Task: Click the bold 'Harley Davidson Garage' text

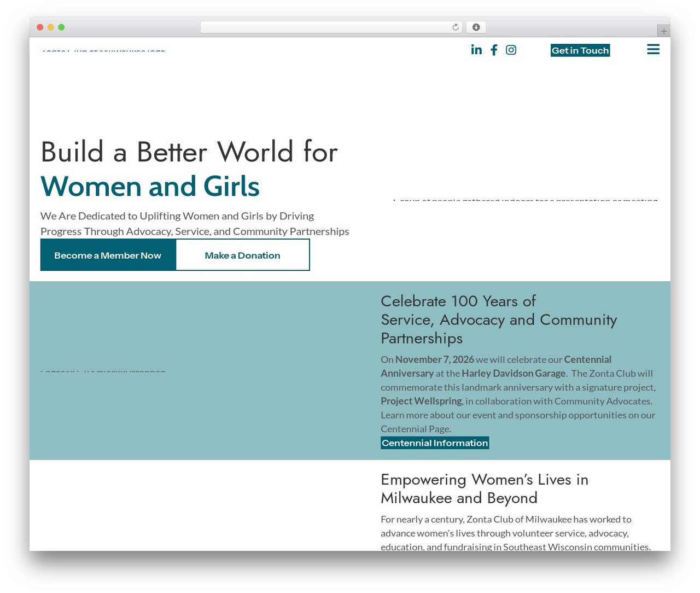Action: (x=514, y=373)
